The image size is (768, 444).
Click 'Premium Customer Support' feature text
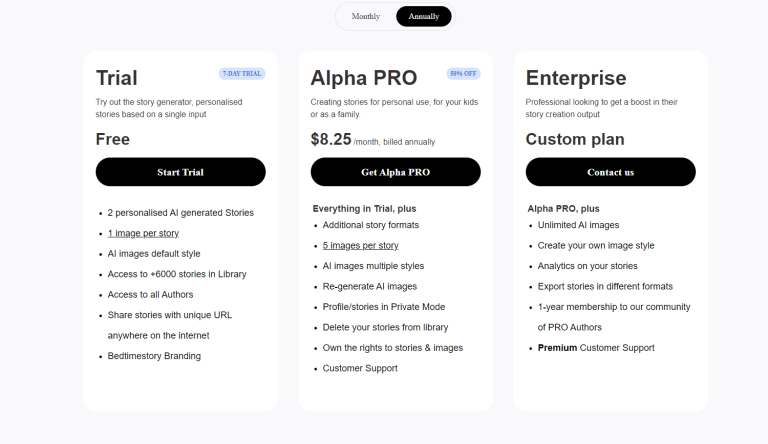pyautogui.click(x=596, y=348)
